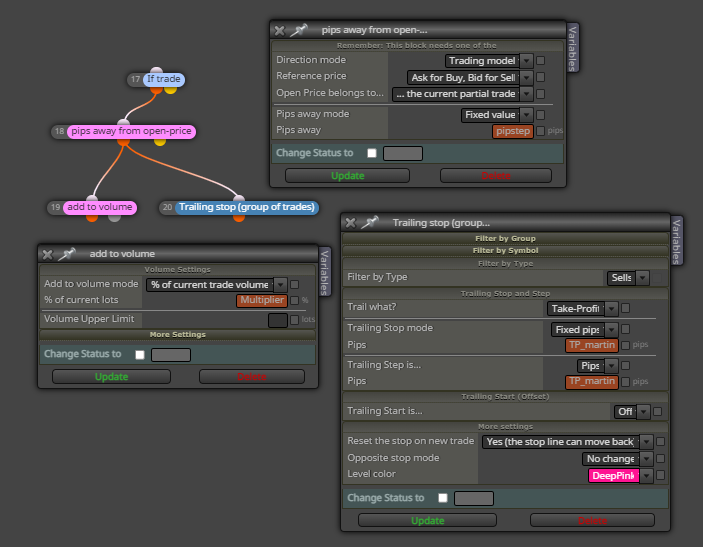Select the 'If trade' node block
The height and width of the screenshot is (547, 703).
coord(164,79)
